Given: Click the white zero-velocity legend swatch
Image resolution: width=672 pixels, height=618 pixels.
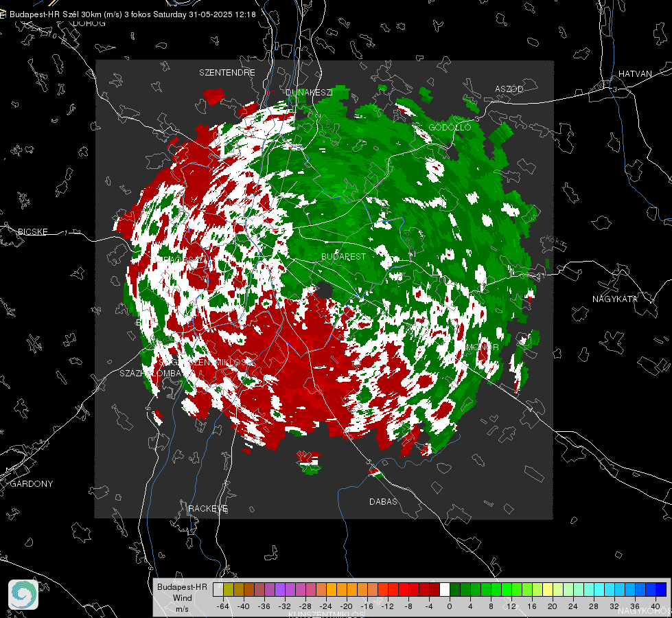Looking at the screenshot, I should [444, 590].
